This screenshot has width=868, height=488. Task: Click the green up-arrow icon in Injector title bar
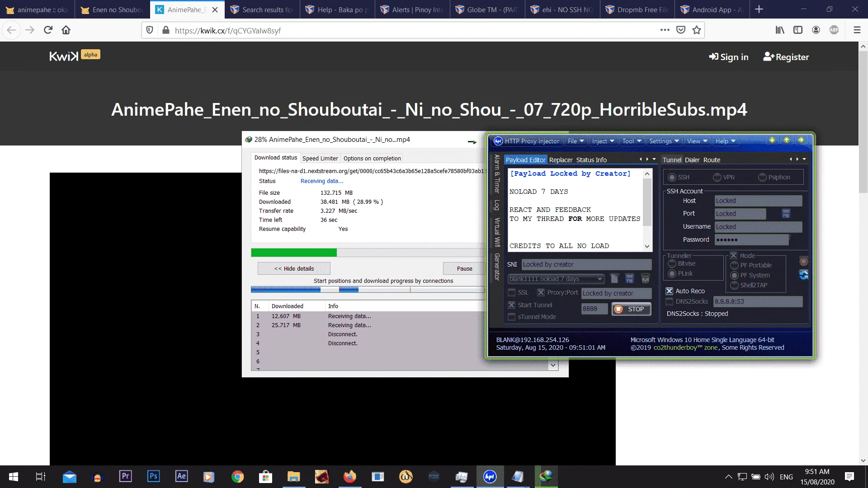pos(787,140)
